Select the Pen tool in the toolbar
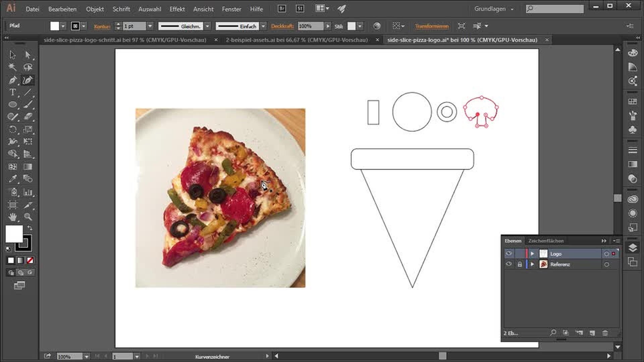Viewport: 644px width, 362px height. click(x=12, y=80)
